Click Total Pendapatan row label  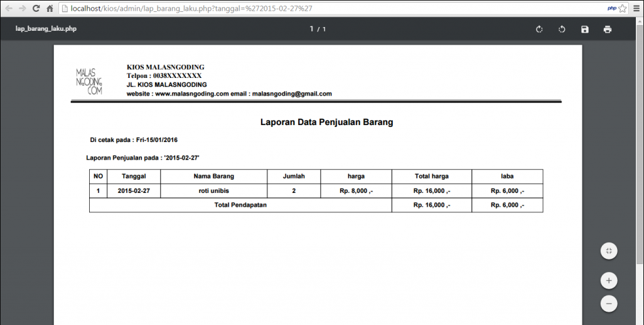240,205
